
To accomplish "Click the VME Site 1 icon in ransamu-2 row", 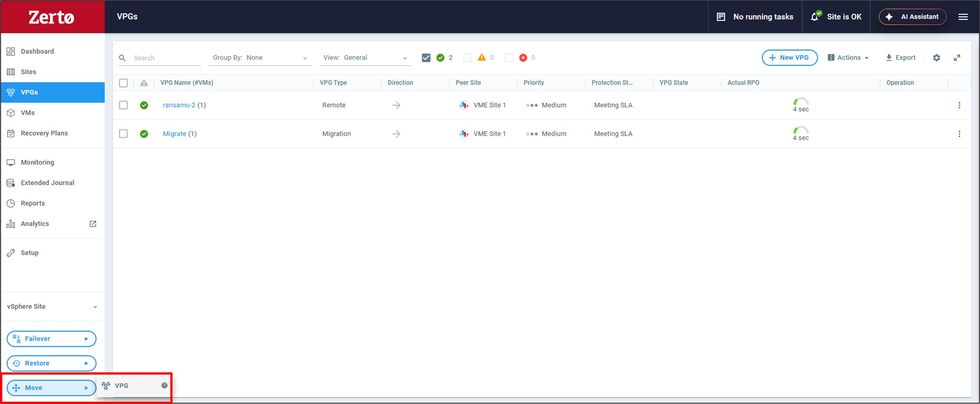I will (463, 105).
